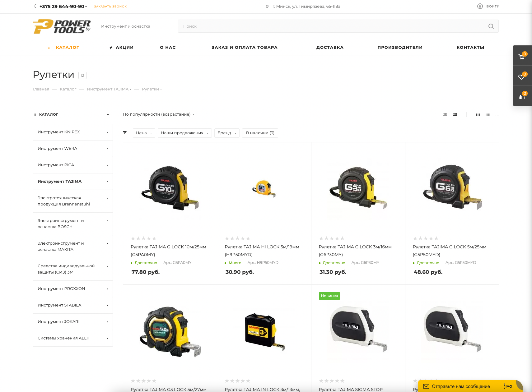The image size is (532, 392).
Task: Click the Войти login link
Action: [x=493, y=6]
